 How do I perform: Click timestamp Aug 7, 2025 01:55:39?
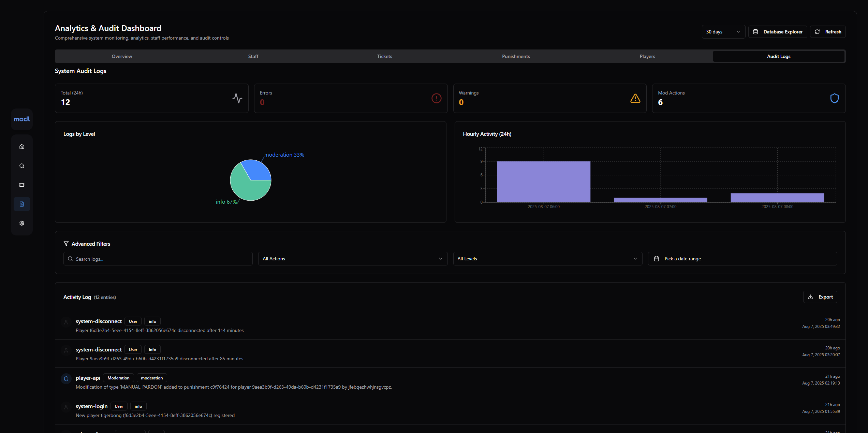click(821, 412)
